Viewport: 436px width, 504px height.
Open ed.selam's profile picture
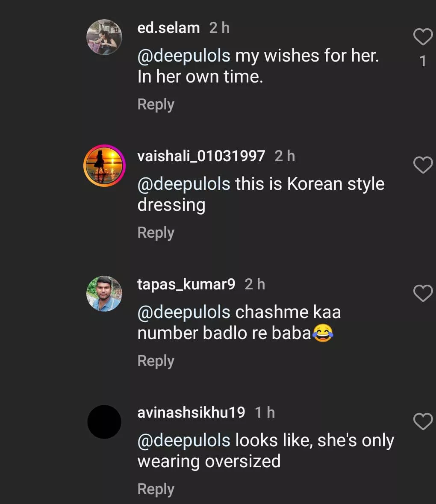point(104,37)
